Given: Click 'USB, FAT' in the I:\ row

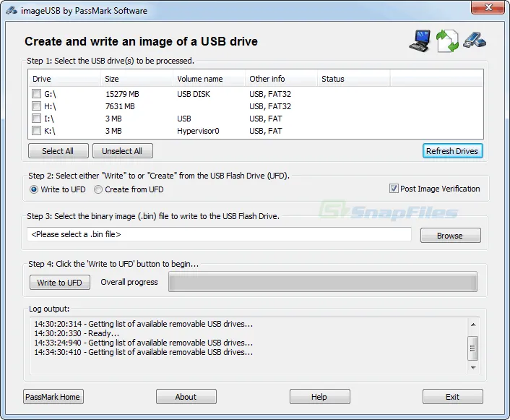Looking at the screenshot, I should 266,119.
